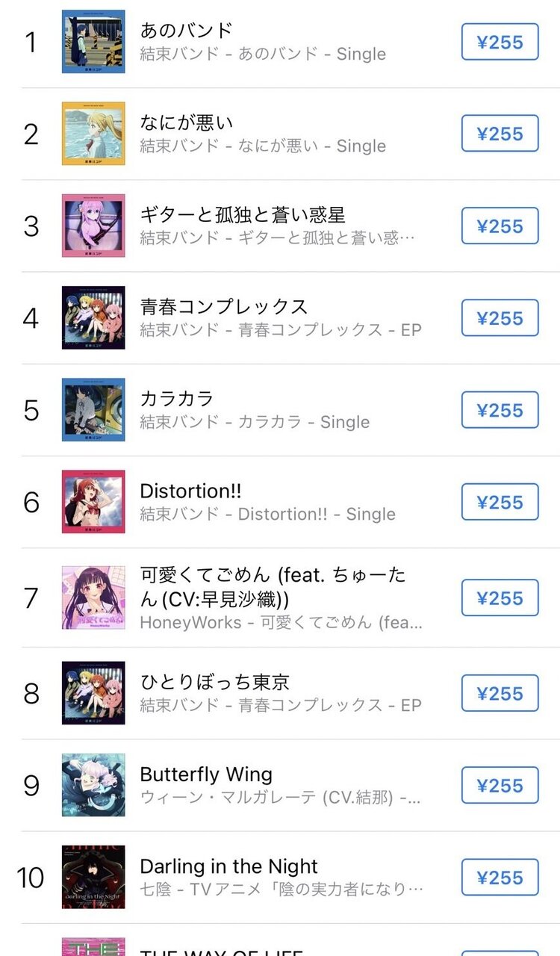Open the なにが悪い album cover
This screenshot has width=560, height=956.
93,134
